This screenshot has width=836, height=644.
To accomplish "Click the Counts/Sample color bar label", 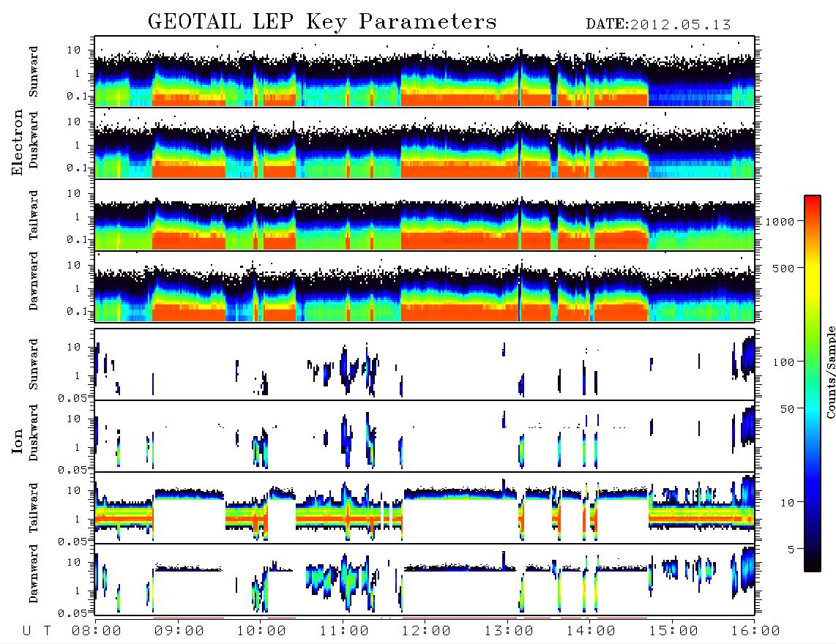I will click(x=830, y=372).
